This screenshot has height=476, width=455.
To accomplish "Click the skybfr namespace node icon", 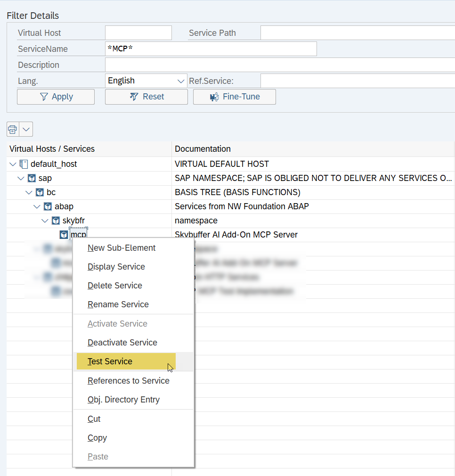I will 56,221.
